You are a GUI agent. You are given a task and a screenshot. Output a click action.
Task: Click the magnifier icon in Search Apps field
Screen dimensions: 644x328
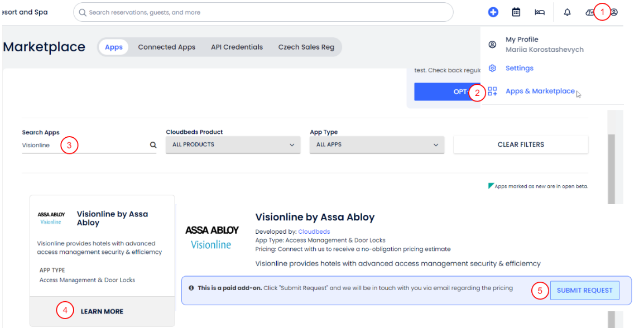[153, 145]
